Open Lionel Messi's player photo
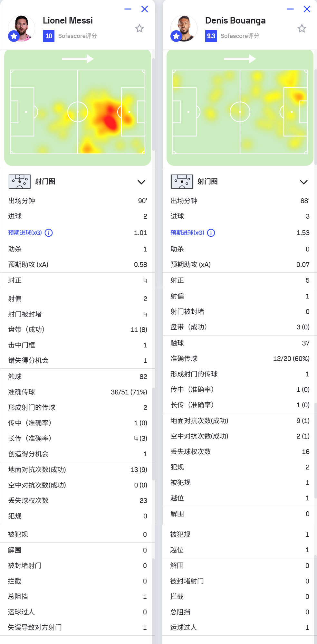The height and width of the screenshot is (644, 317). point(22,28)
